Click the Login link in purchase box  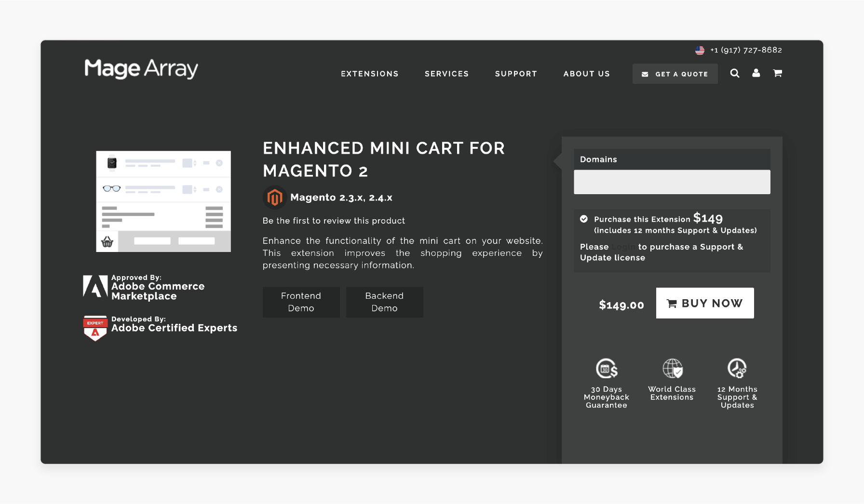pos(623,247)
